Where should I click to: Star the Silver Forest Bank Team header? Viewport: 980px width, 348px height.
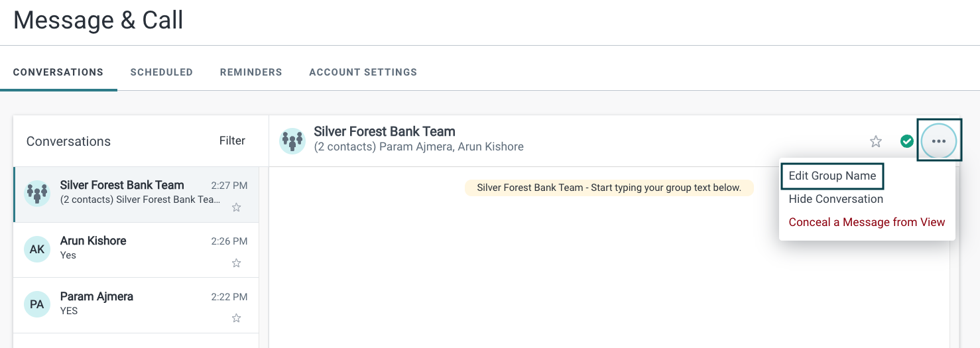876,141
